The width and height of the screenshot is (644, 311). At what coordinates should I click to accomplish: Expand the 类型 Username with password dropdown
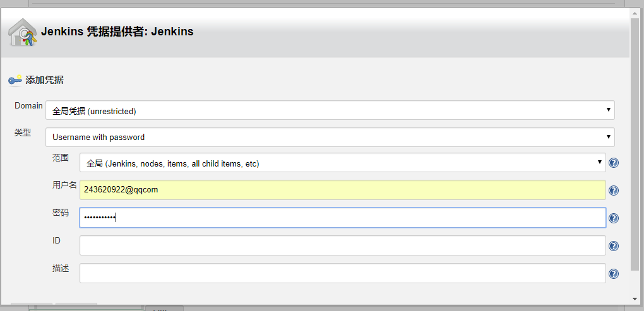click(330, 137)
